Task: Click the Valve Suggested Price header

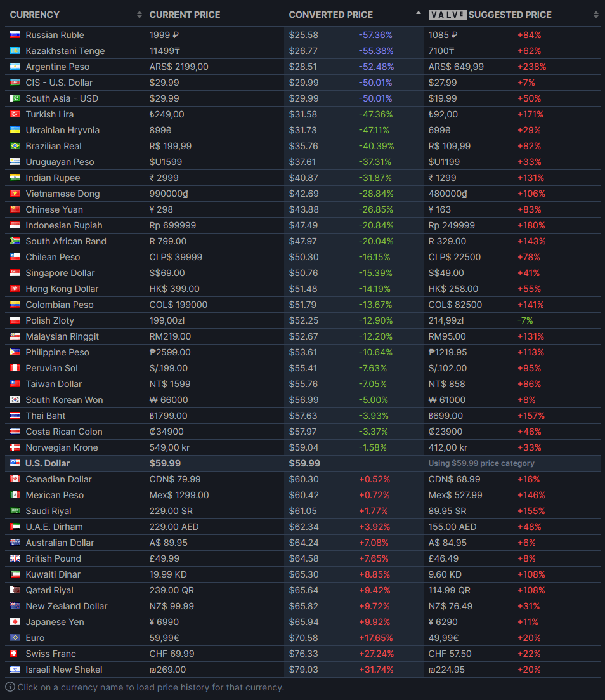Action: [x=490, y=15]
